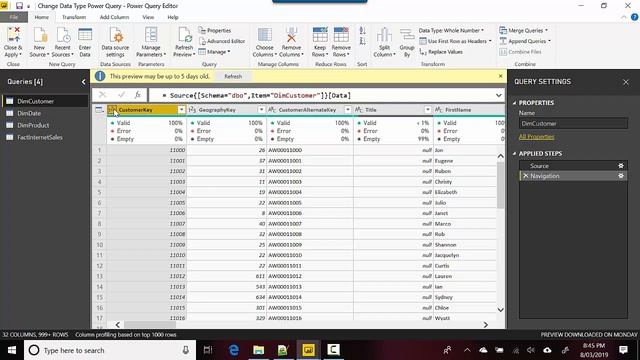
Task: Click the Split Column icon
Action: click(384, 35)
